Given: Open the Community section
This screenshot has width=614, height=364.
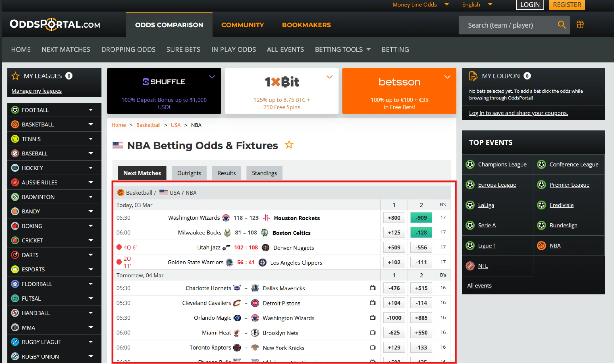Looking at the screenshot, I should [242, 25].
